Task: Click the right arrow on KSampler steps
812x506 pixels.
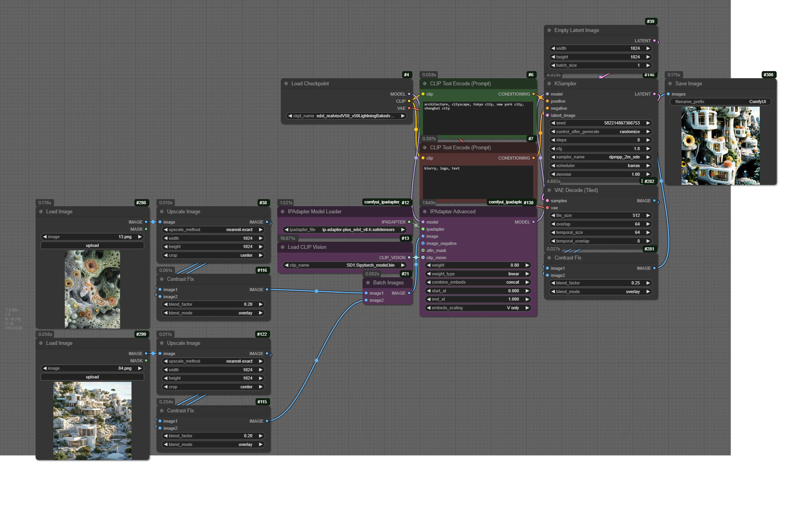Action: [x=648, y=140]
